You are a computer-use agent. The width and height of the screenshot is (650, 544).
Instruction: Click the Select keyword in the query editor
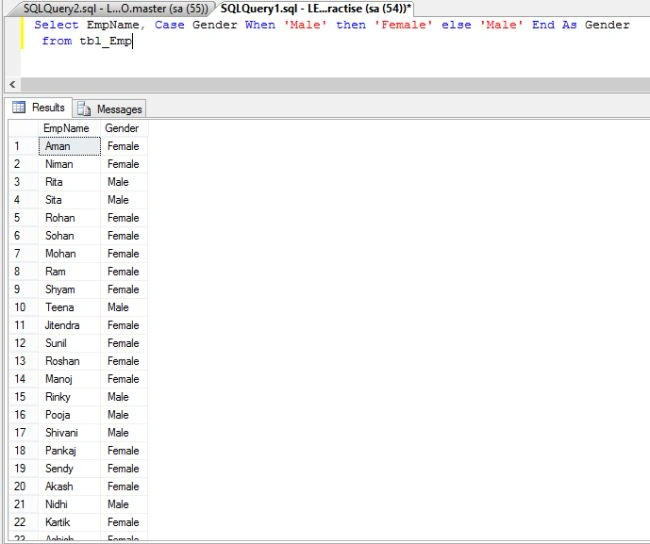(56, 25)
